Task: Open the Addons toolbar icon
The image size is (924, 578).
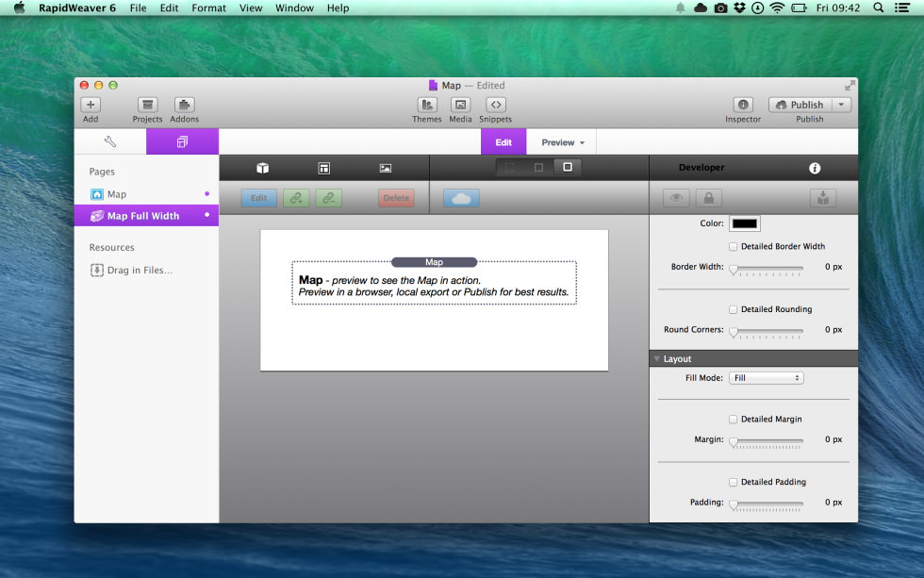Action: pyautogui.click(x=184, y=105)
